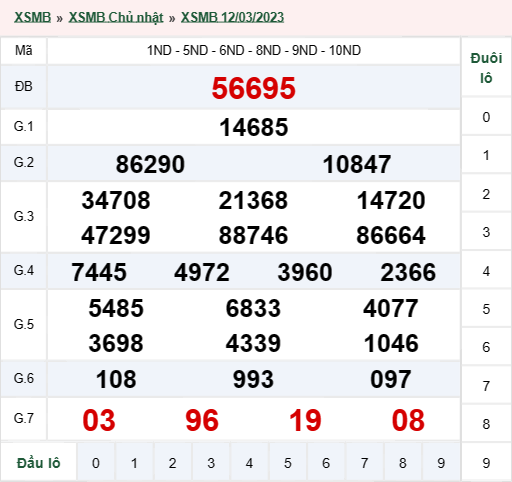Click the G.5 row label
512x482 pixels.
(x=24, y=324)
